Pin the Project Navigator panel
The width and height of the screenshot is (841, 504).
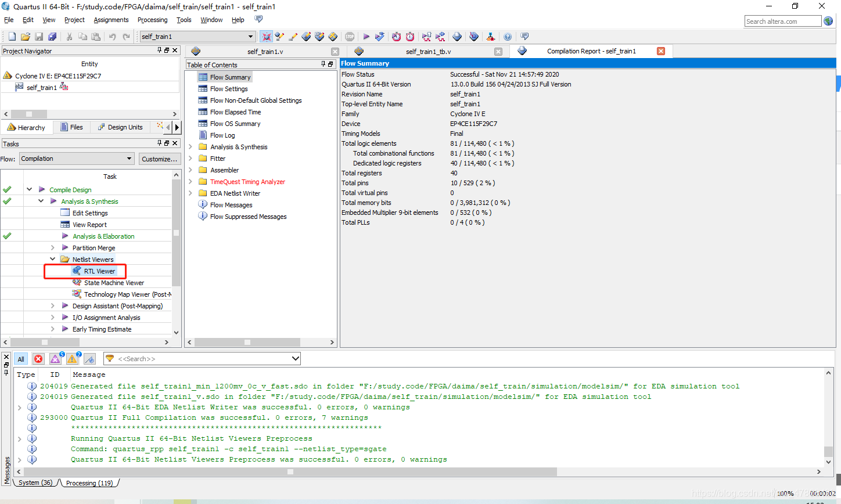[x=160, y=51]
